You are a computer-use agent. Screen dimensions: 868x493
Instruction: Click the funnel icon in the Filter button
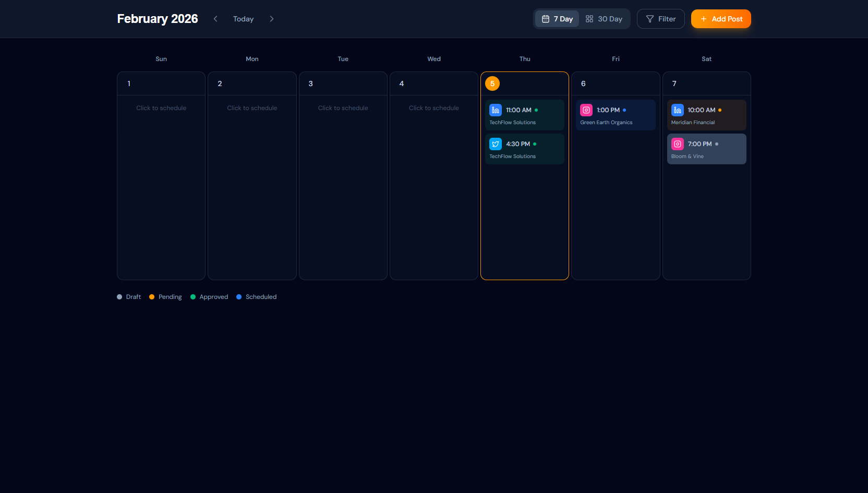(649, 19)
